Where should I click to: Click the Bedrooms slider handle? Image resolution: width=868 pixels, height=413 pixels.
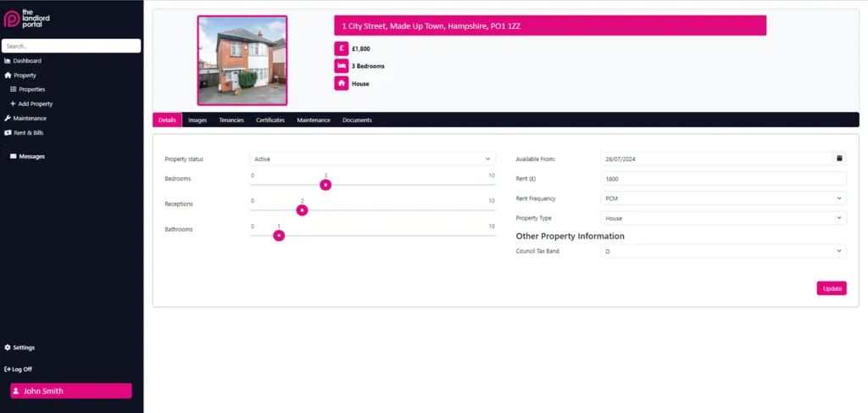tap(325, 185)
